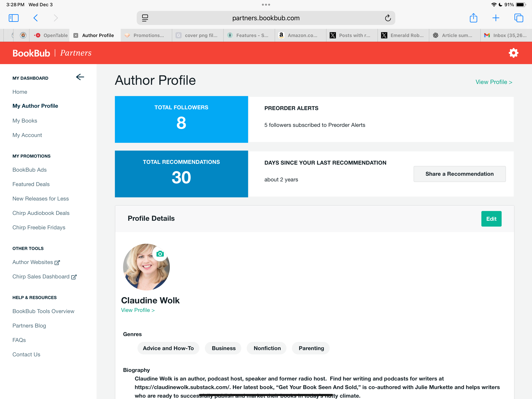Tap Safari share icon
This screenshot has width=532, height=399.
click(473, 18)
